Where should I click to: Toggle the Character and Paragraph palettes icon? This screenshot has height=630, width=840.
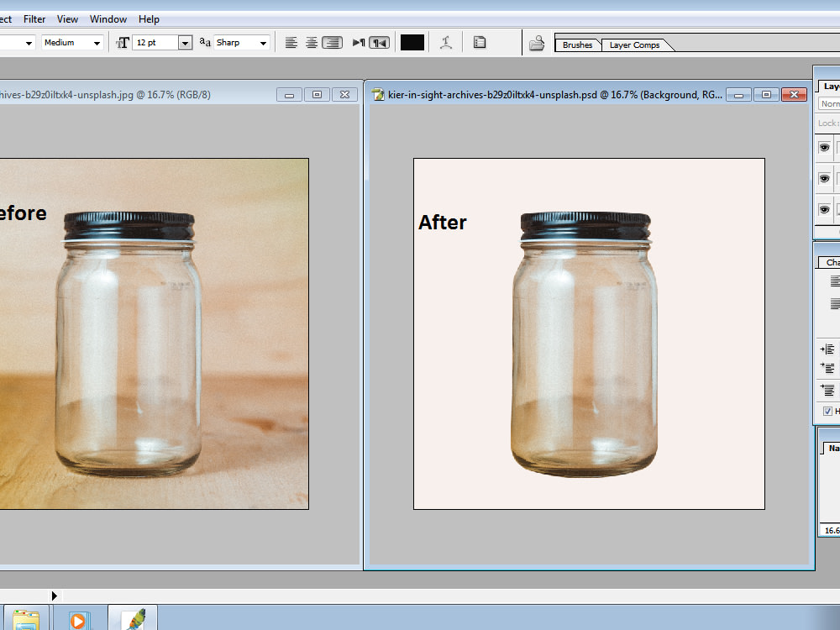(480, 42)
